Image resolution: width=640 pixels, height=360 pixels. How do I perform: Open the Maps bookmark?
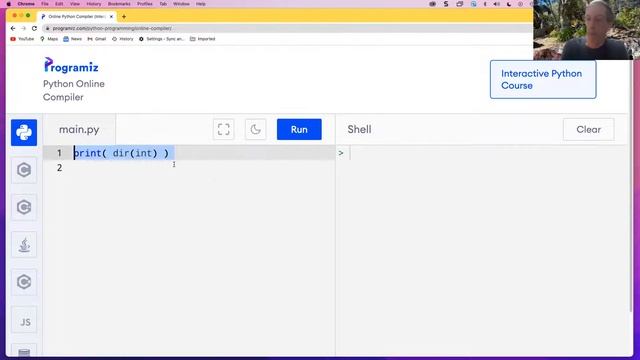49,39
